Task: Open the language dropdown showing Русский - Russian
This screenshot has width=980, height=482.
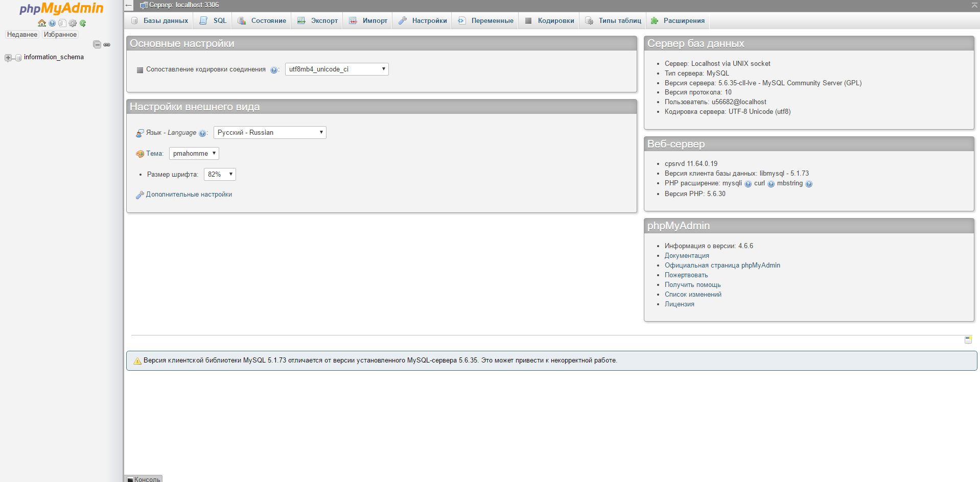Action: pos(270,133)
